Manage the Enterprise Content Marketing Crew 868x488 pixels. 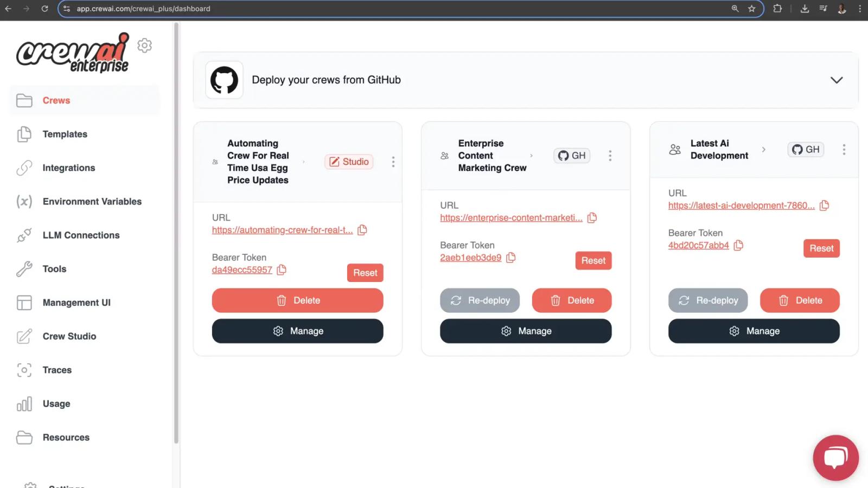click(526, 331)
